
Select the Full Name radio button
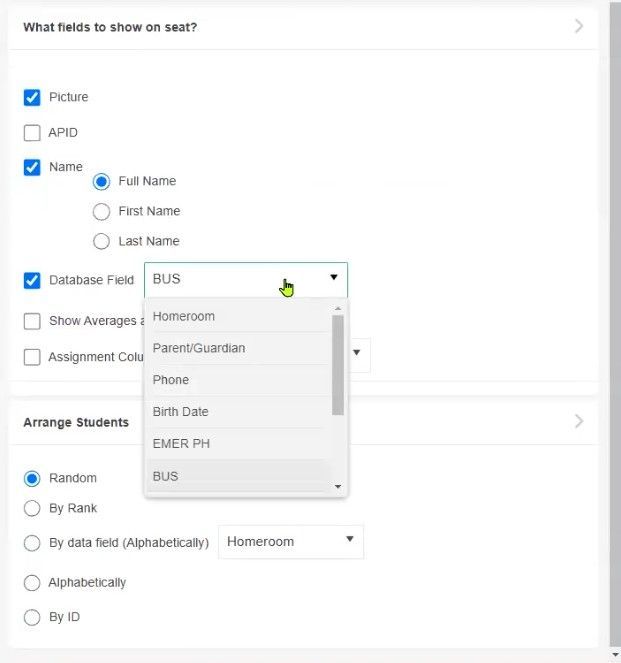[x=101, y=181]
